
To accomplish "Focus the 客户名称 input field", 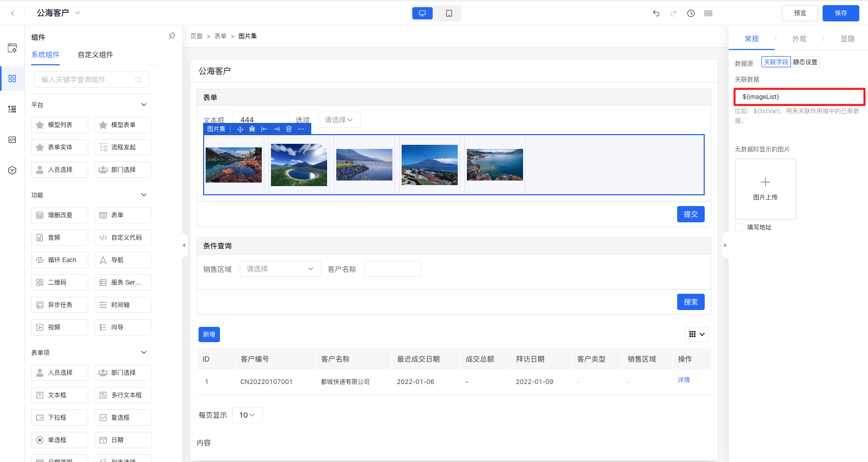I will pyautogui.click(x=392, y=269).
